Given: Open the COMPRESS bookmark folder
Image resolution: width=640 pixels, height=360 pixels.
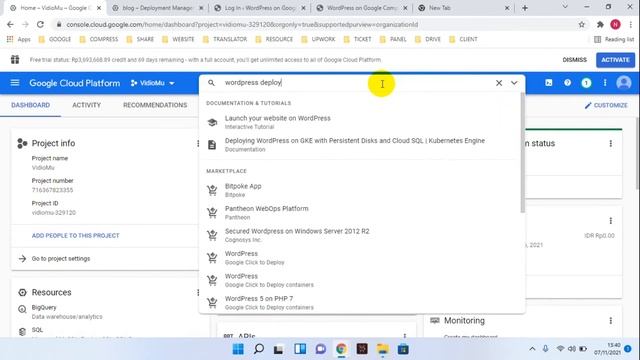Looking at the screenshot, I should pyautogui.click(x=98, y=39).
